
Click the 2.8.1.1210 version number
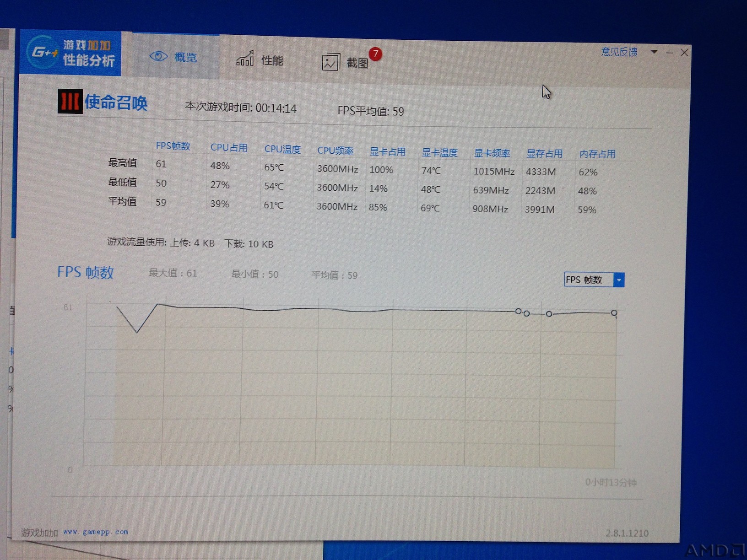pos(627,533)
